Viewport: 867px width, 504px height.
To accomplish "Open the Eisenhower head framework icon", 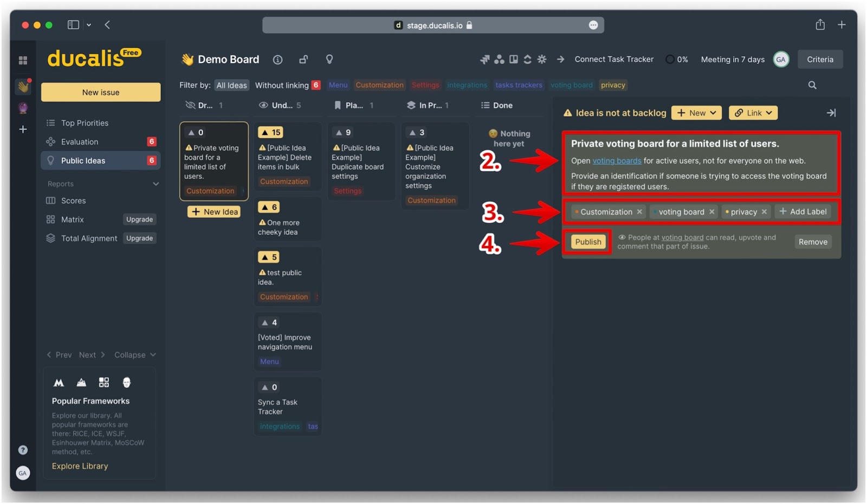I will point(127,383).
